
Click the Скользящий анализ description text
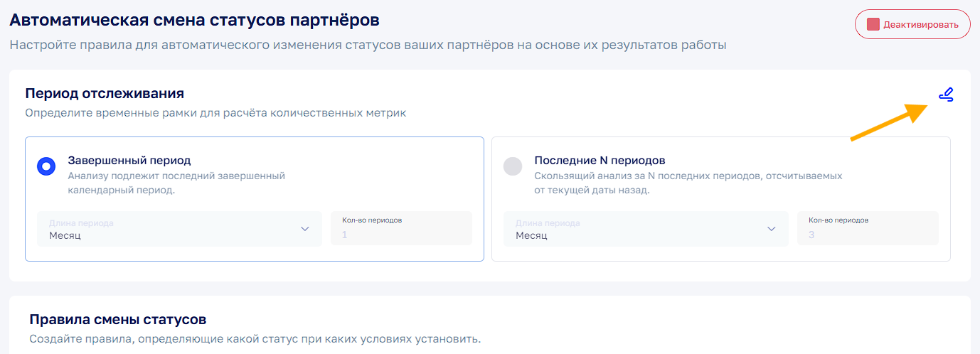[x=688, y=183]
